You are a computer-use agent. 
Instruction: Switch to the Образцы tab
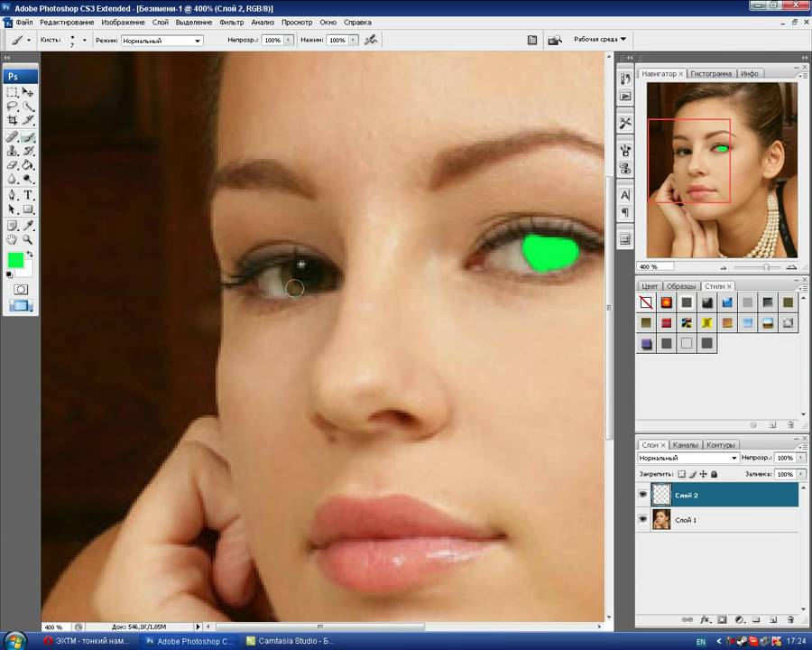tap(681, 286)
